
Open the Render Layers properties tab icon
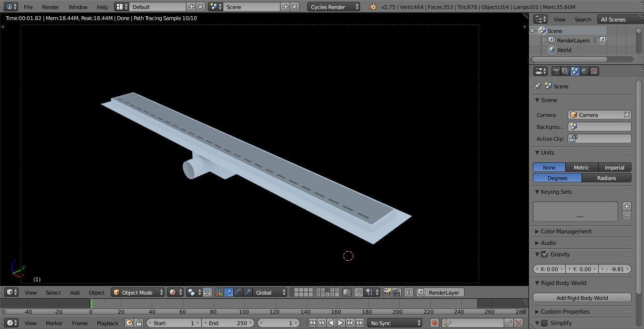[565, 71]
